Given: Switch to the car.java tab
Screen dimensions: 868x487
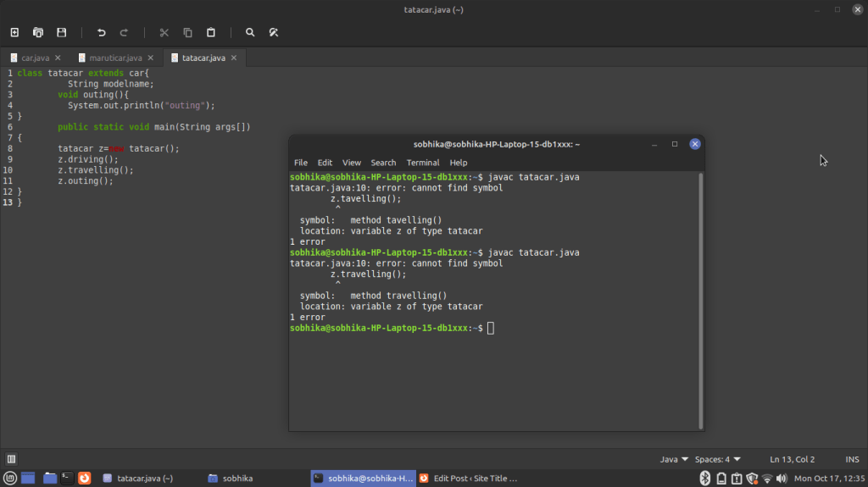Looking at the screenshot, I should [35, 58].
